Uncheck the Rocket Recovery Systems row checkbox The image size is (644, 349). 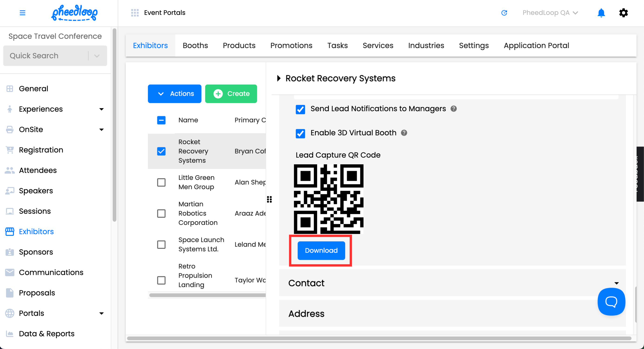161,151
